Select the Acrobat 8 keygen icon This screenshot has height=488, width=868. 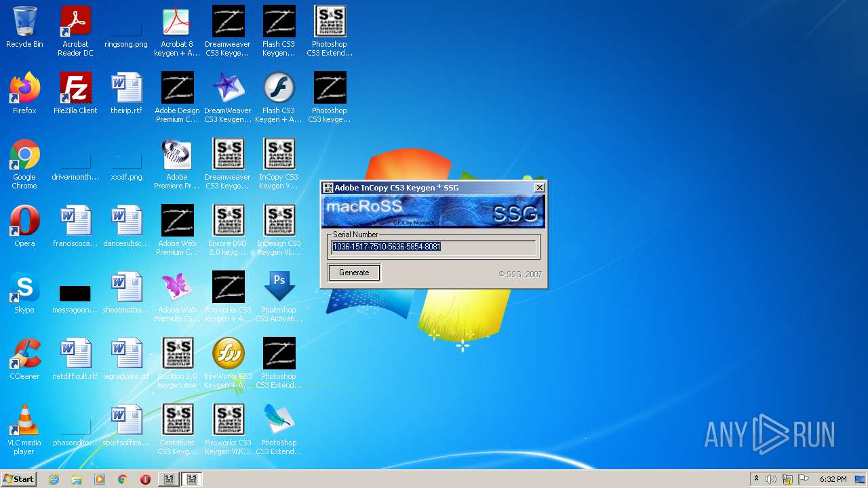click(177, 32)
